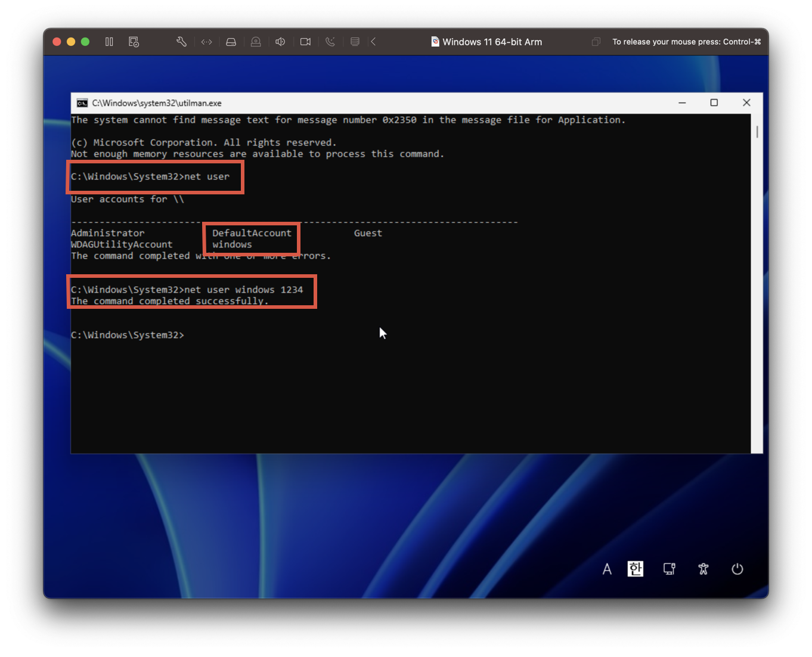Screen dimensions: 812x657
Task: Maximize the utilman.exe command window
Action: (714, 103)
